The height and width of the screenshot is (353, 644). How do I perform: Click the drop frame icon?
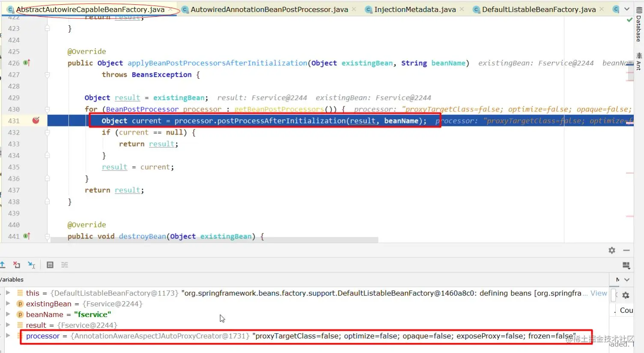[17, 265]
